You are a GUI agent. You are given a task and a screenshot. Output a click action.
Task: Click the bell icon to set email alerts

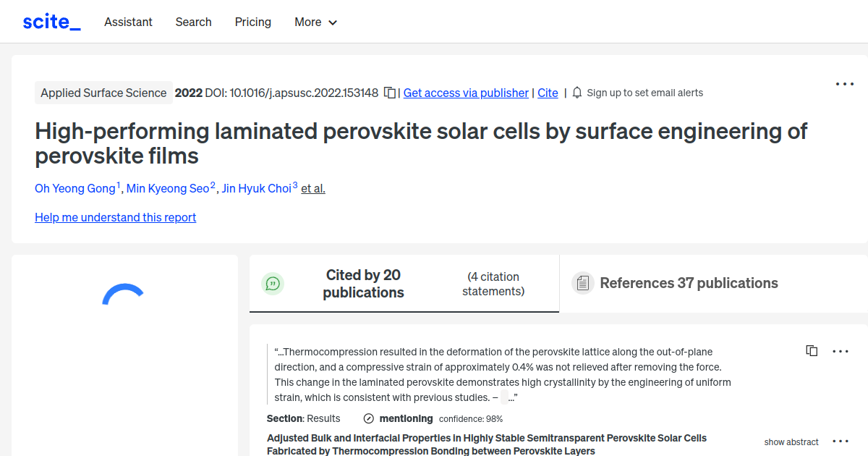coord(576,93)
